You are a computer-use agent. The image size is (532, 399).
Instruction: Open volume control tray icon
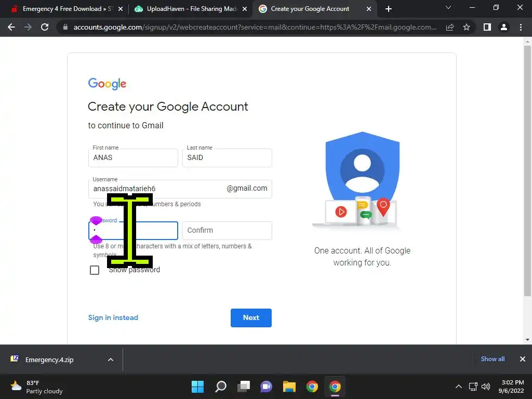[486, 387]
